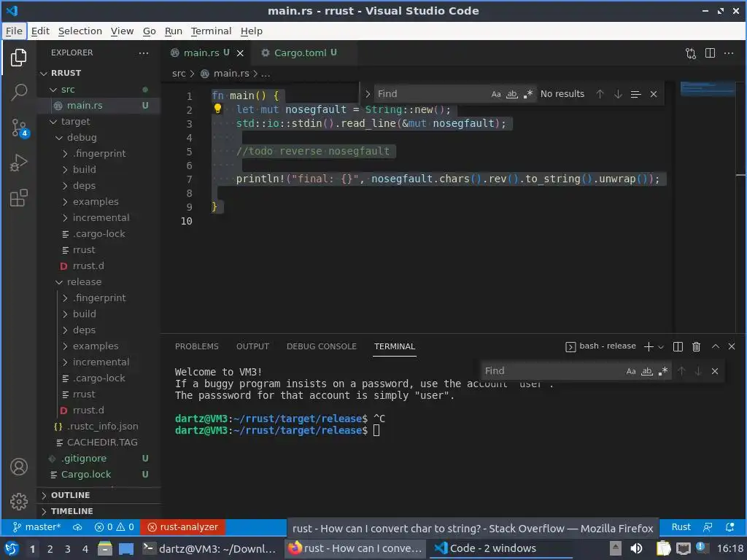747x560 pixels.
Task: Open errors and warnings count in status bar
Action: tap(115, 527)
